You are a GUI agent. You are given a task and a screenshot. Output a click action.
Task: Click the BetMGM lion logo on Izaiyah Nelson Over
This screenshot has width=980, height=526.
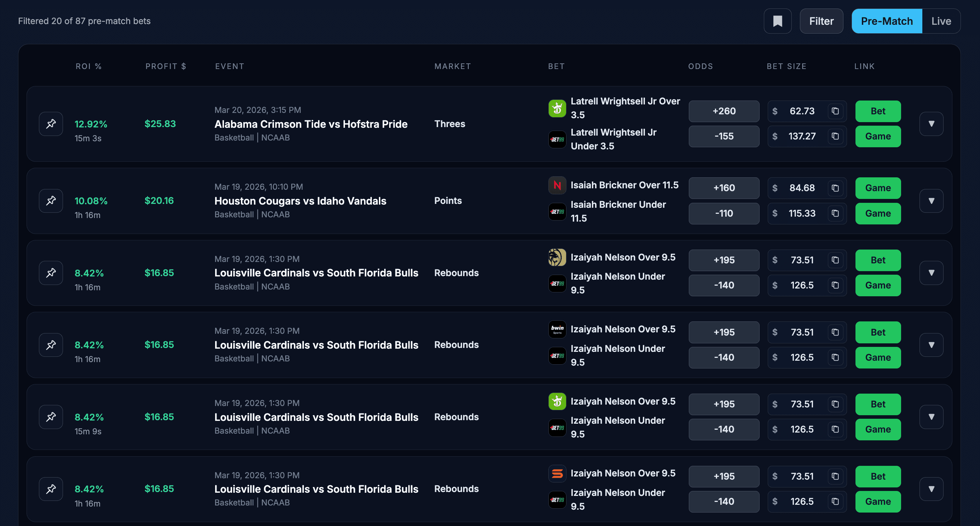click(557, 257)
